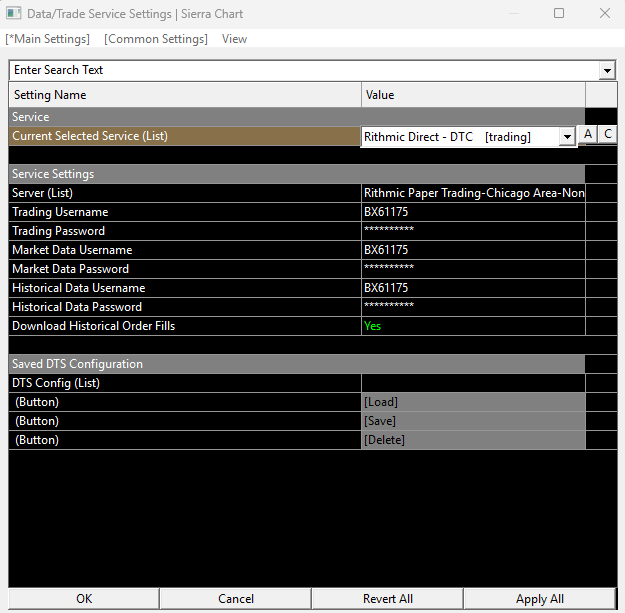625x613 pixels.
Task: Click the Sierra Chart window icon
Action: (x=14, y=13)
